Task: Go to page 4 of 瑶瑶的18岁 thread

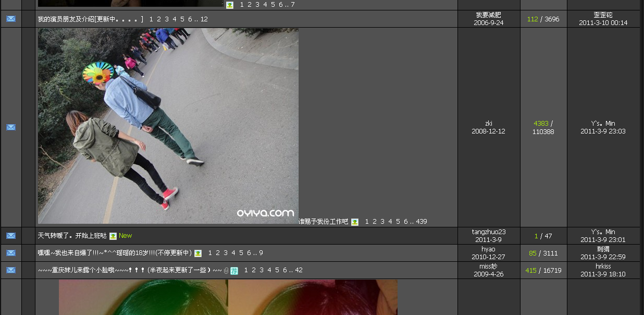Action: pyautogui.click(x=233, y=253)
